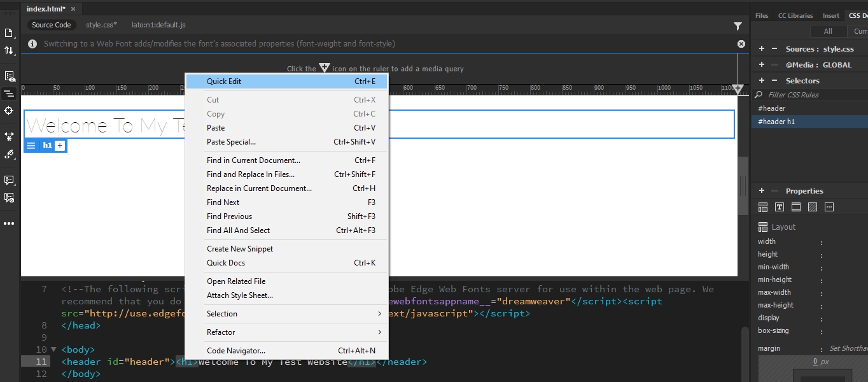Click the plus button on h1 element display
The image size is (868, 382).
coord(60,146)
